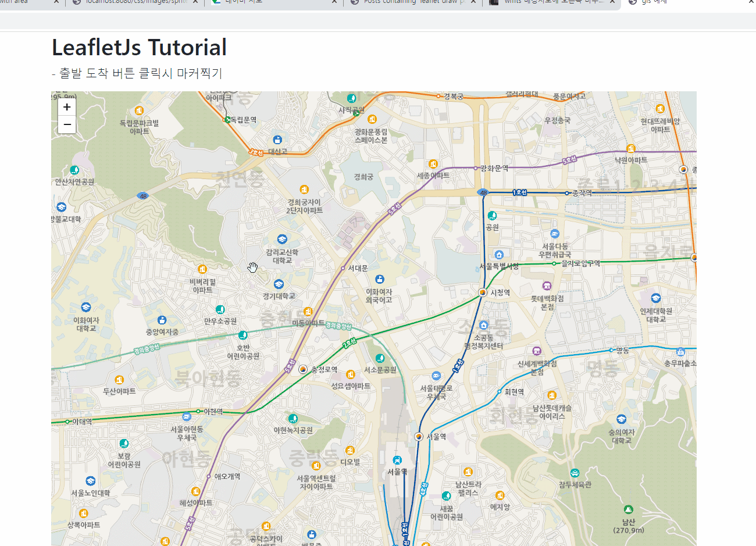
Task: Select the 아현녹지공원 park icon
Action: point(293,419)
